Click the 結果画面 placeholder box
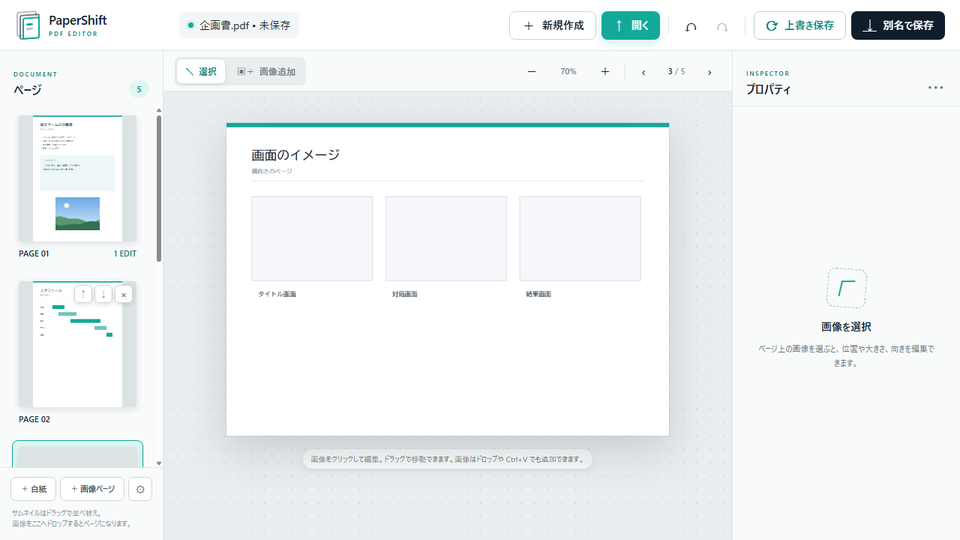The height and width of the screenshot is (540, 960). (x=580, y=239)
